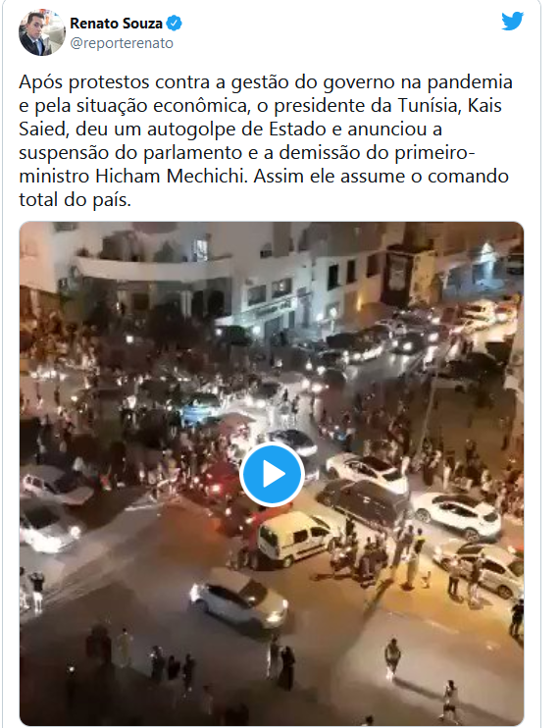Click the white van in video center
The width and height of the screenshot is (560, 728).
[x=294, y=538]
